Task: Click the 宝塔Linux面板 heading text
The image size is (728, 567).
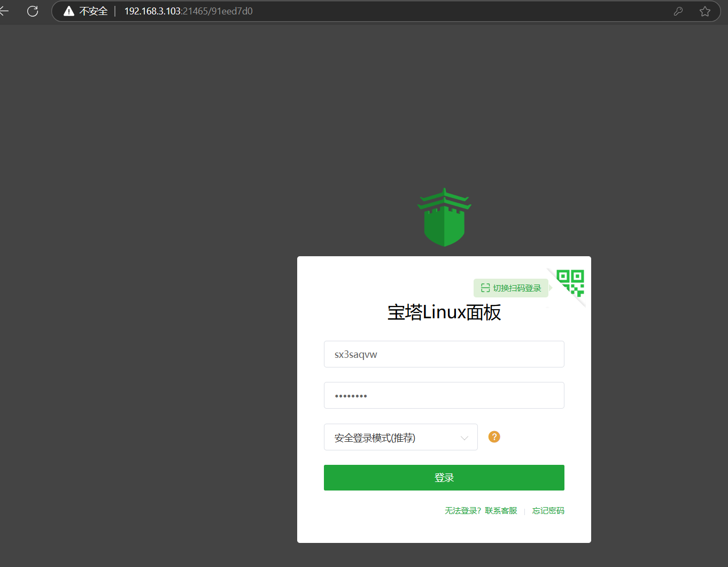Action: point(444,312)
